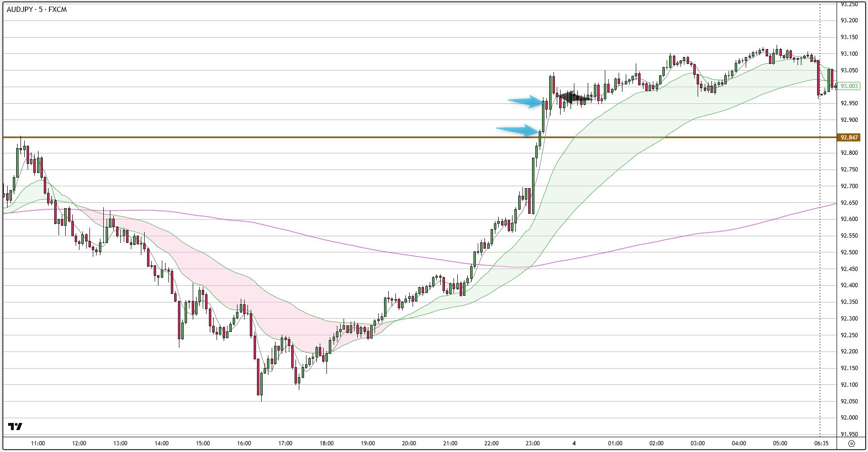Click the 21:00 label on the time axis

pyautogui.click(x=450, y=443)
